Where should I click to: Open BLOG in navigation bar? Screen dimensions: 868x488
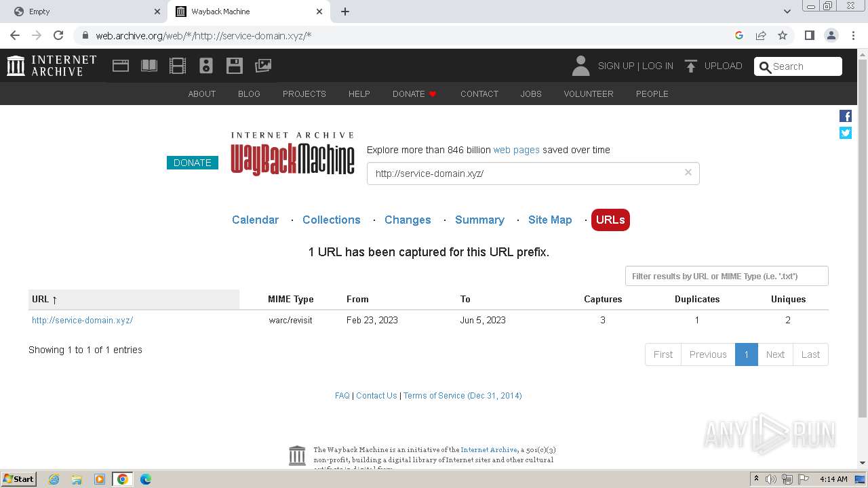click(249, 94)
